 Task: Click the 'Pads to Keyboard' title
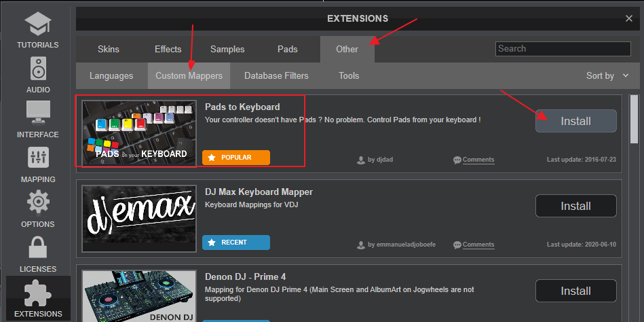(242, 107)
